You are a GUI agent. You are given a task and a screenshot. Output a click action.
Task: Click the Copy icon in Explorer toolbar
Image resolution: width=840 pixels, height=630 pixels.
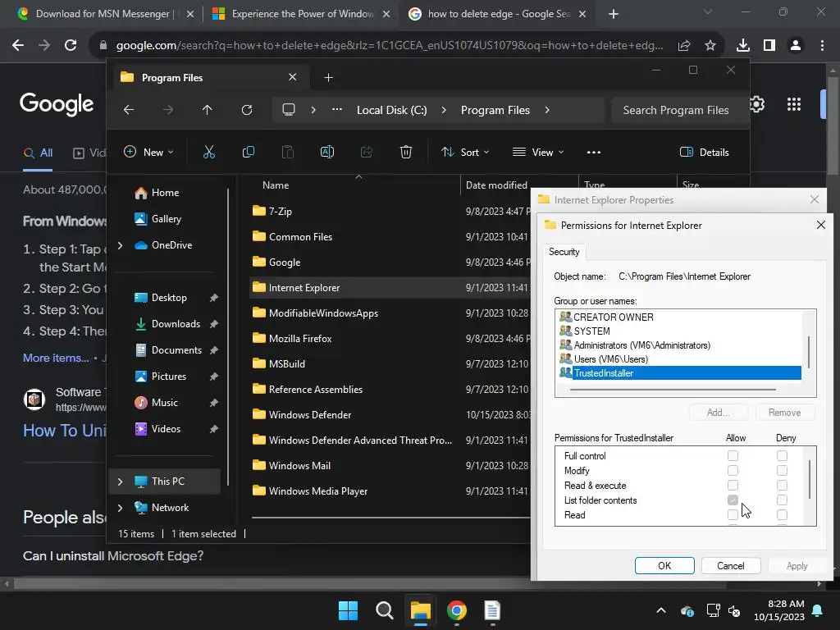coord(249,152)
